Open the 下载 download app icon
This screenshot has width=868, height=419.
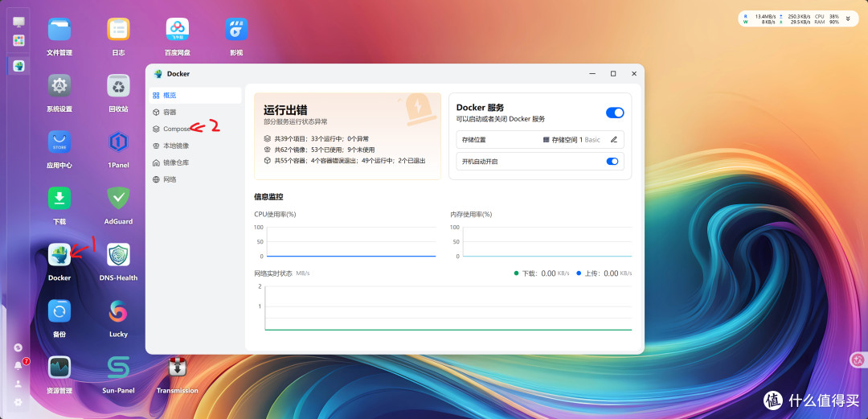coord(59,199)
